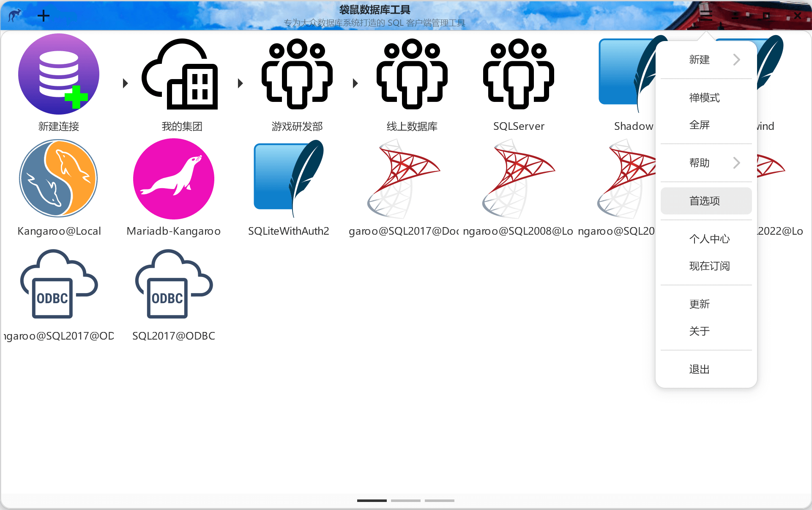The image size is (812, 510).
Task: Click the Kangaroo@Local label text
Action: pyautogui.click(x=59, y=231)
